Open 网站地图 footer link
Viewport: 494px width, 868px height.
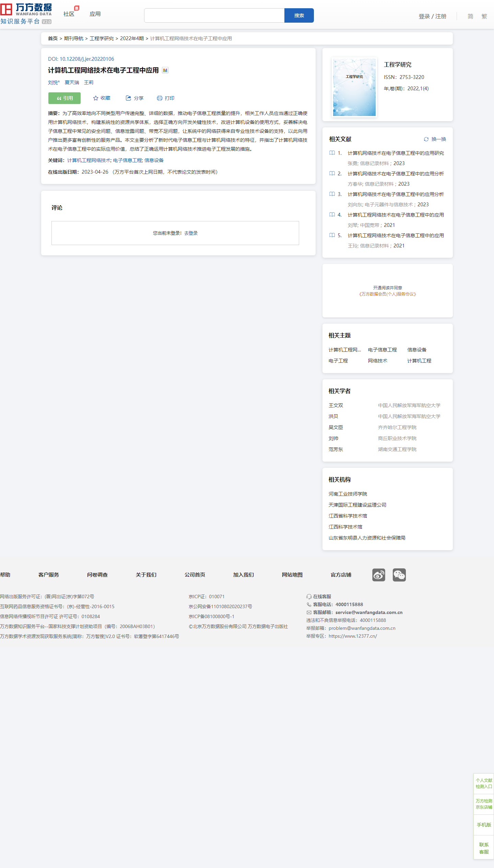tap(292, 575)
